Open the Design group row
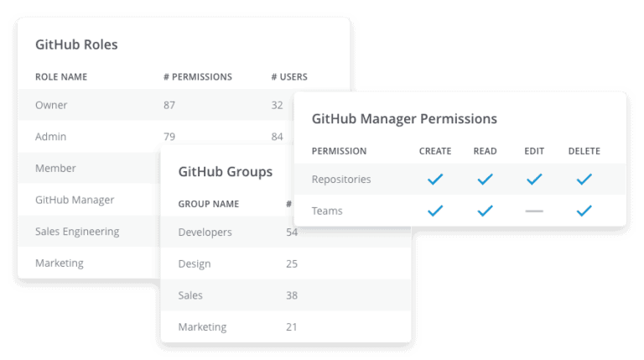 tap(285, 263)
